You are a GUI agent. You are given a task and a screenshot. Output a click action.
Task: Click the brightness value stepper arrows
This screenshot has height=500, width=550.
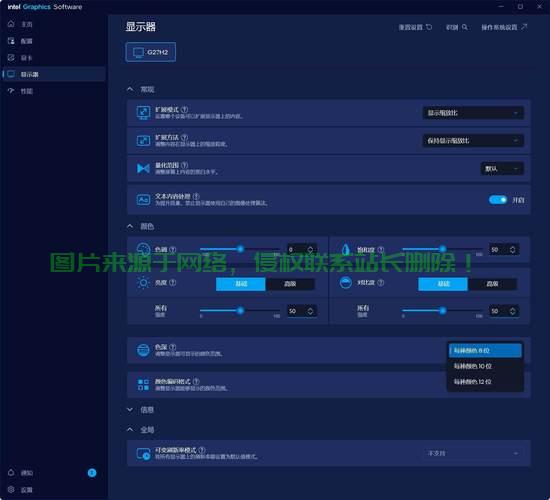(310, 311)
